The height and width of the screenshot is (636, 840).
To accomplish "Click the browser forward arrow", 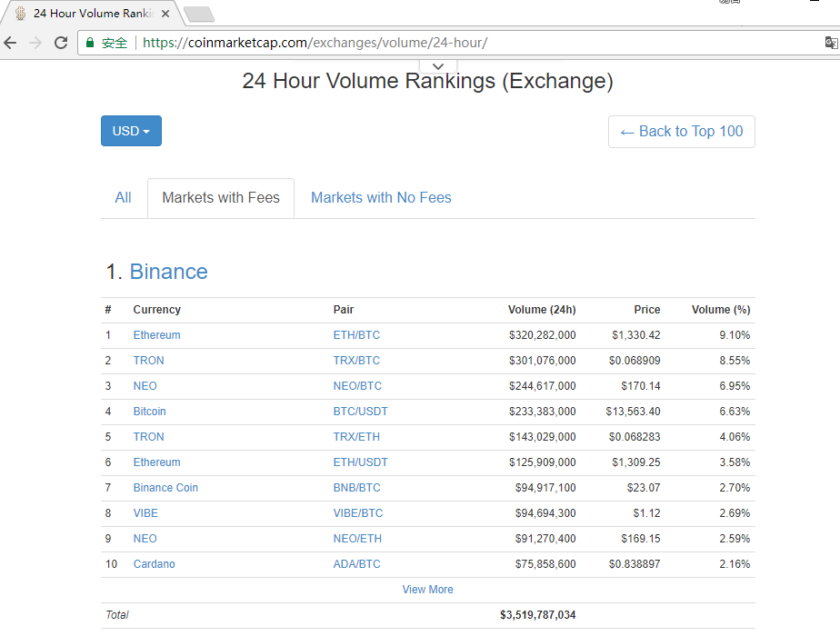I will 35,43.
